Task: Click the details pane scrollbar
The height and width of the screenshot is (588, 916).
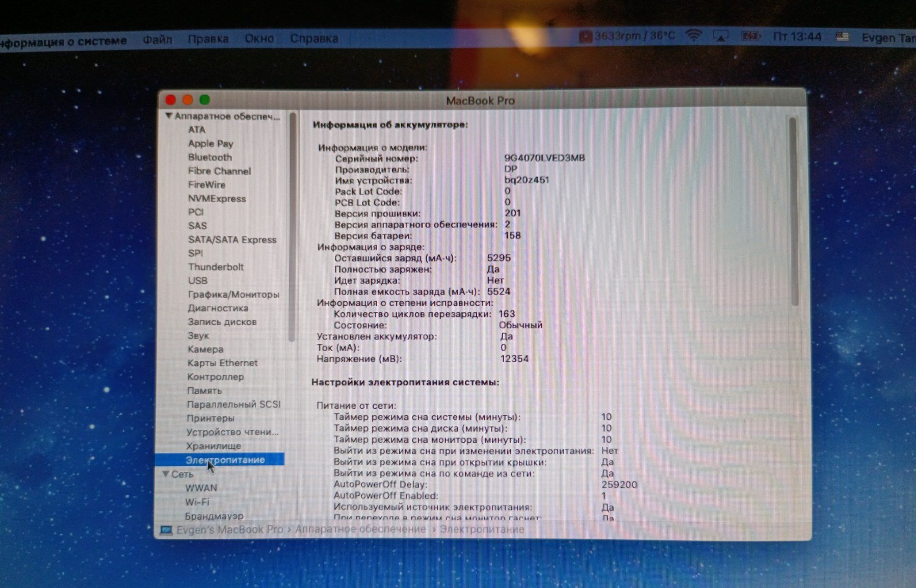Action: [793, 211]
